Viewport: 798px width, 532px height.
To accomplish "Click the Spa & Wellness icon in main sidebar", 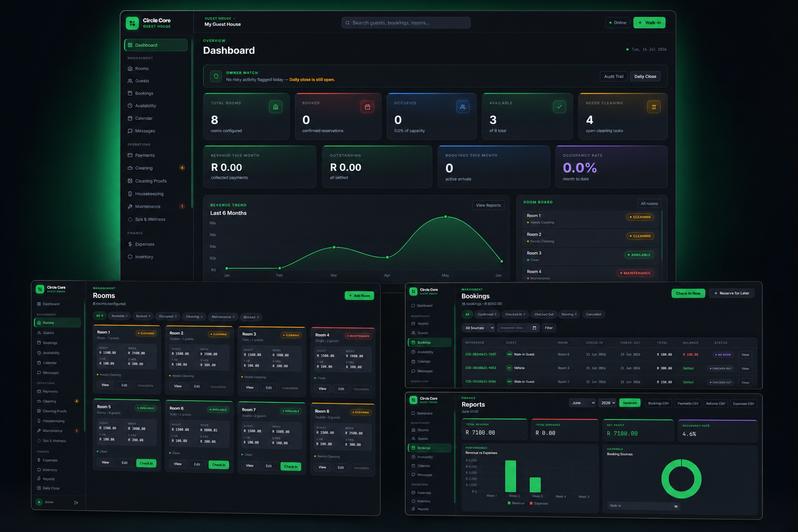I will [130, 219].
